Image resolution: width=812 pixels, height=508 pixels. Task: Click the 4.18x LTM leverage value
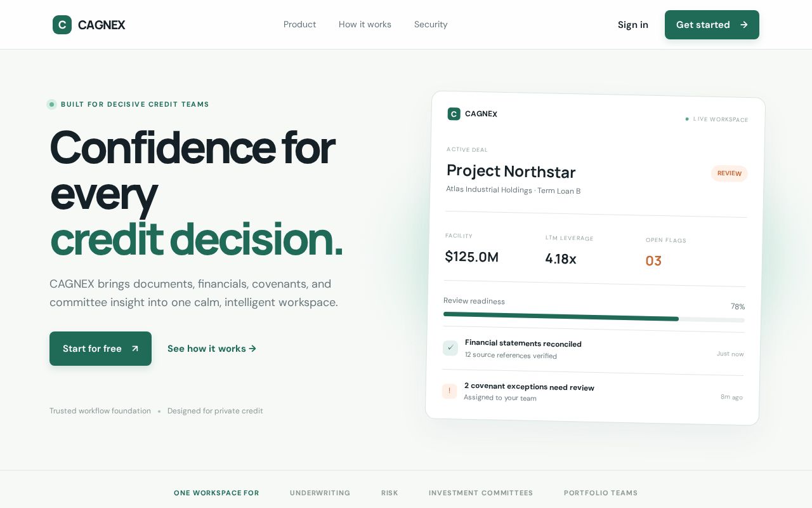[x=561, y=258]
